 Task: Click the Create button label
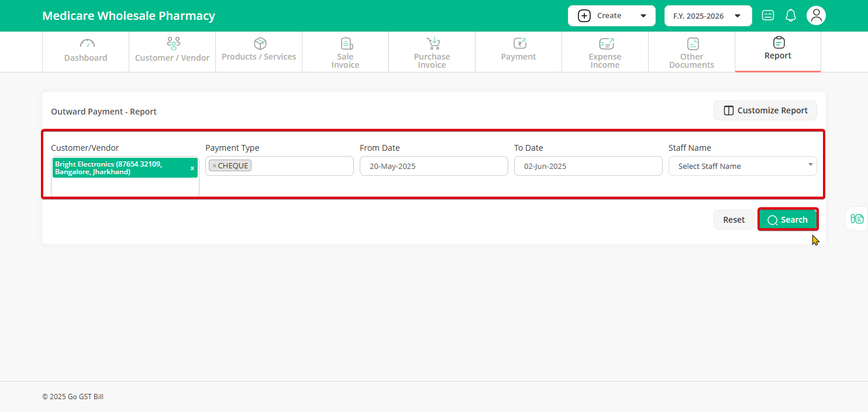pyautogui.click(x=609, y=16)
